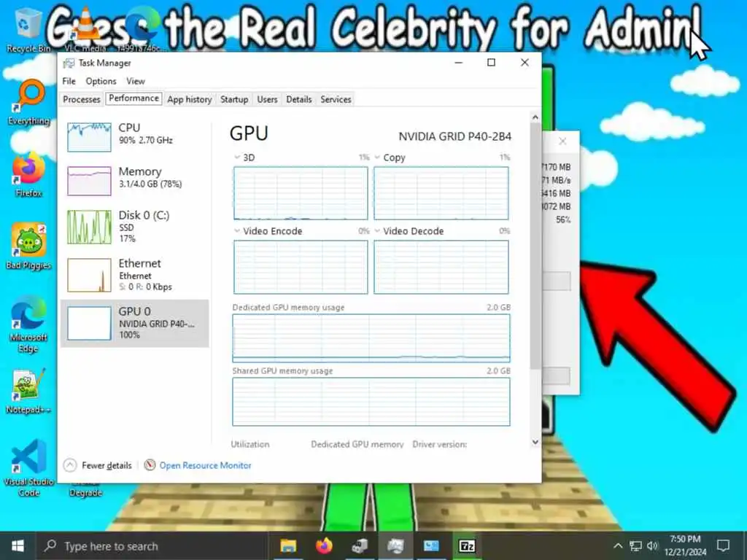
Task: Show hidden tray icons chevron
Action: pos(617,545)
